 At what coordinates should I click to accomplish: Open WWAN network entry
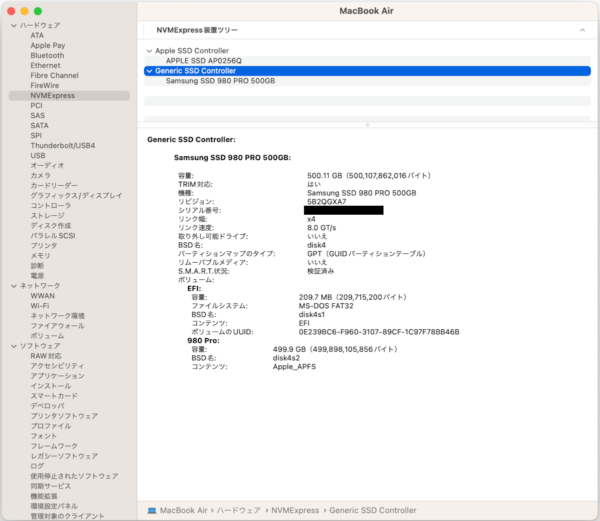(42, 296)
